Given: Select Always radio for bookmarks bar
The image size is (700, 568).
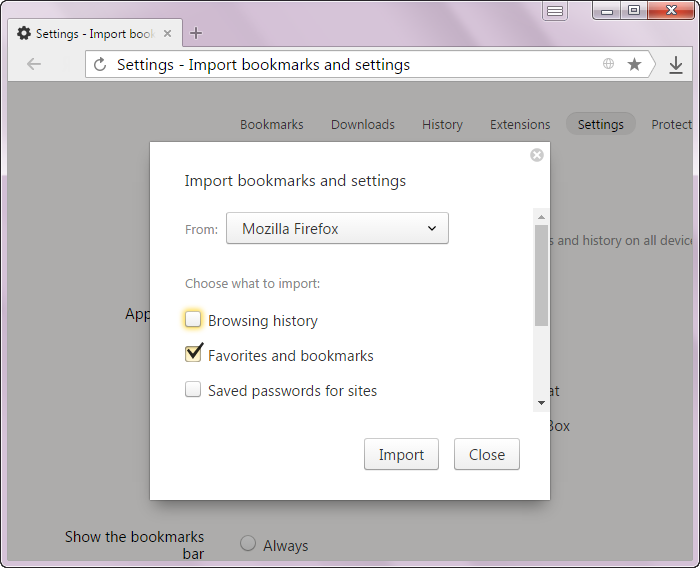Looking at the screenshot, I should [x=248, y=543].
